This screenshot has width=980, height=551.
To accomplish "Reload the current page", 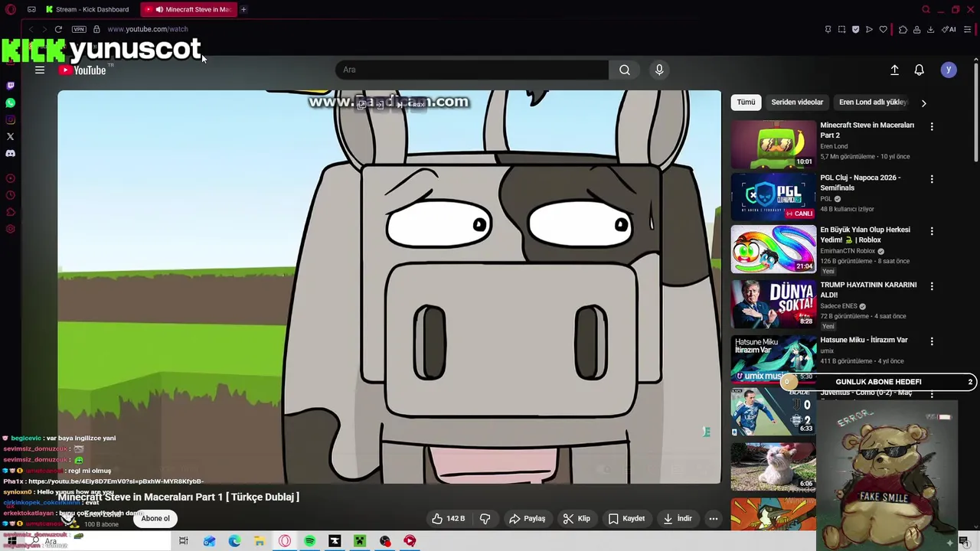I will [x=58, y=29].
